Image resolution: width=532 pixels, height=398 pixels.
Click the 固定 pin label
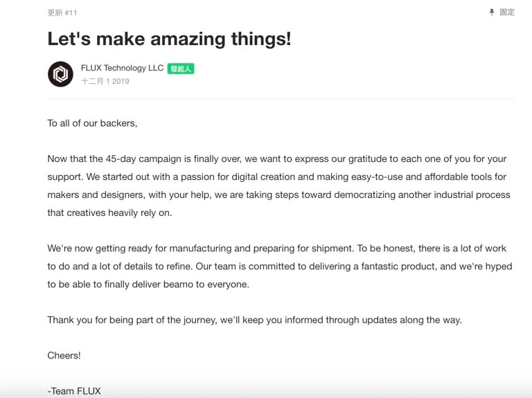pyautogui.click(x=507, y=12)
